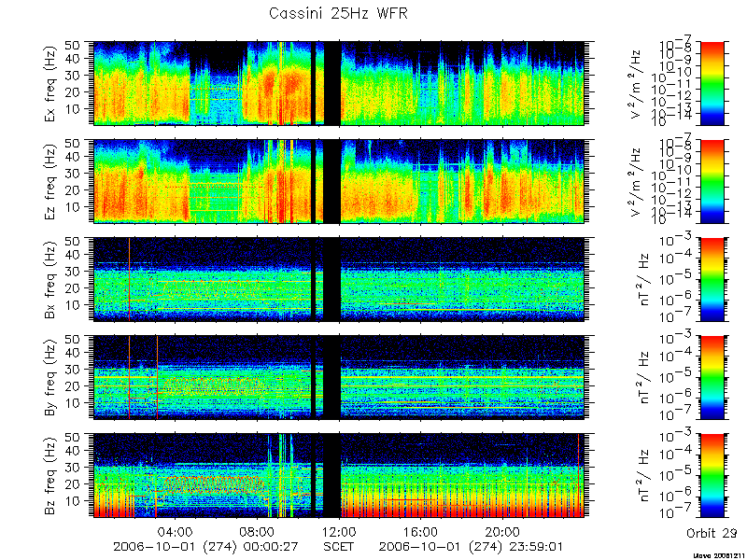Click the nT²/Hz unit label beside By color bar
747x560 pixels.
642,377
